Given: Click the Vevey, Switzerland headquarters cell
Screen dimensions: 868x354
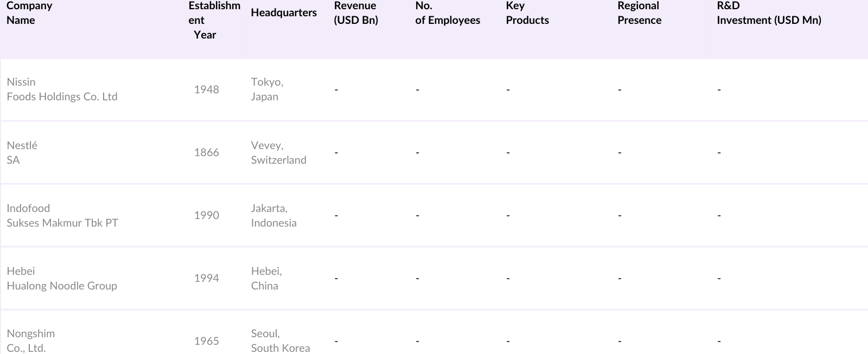Looking at the screenshot, I should click(x=278, y=152).
